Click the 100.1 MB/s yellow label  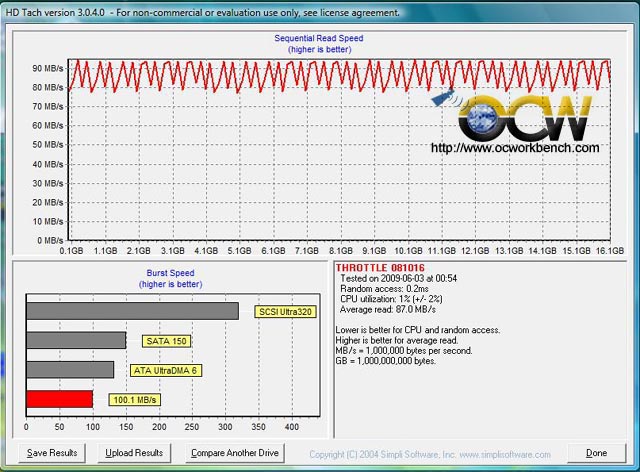pos(135,400)
